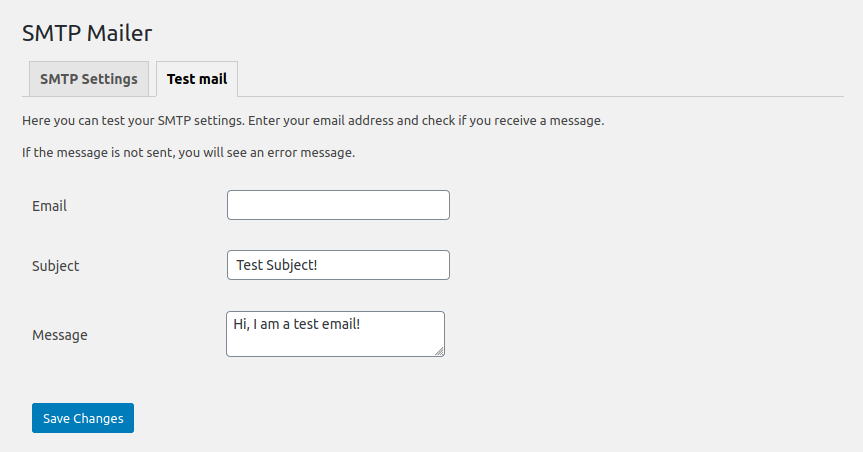Click inside the Message text area
The image size is (863, 452).
pos(335,334)
